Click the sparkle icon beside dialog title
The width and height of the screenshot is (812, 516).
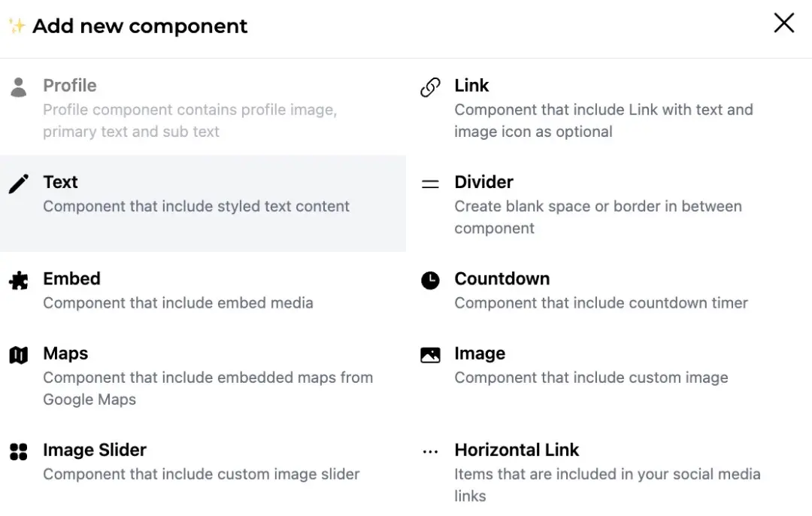tap(17, 26)
